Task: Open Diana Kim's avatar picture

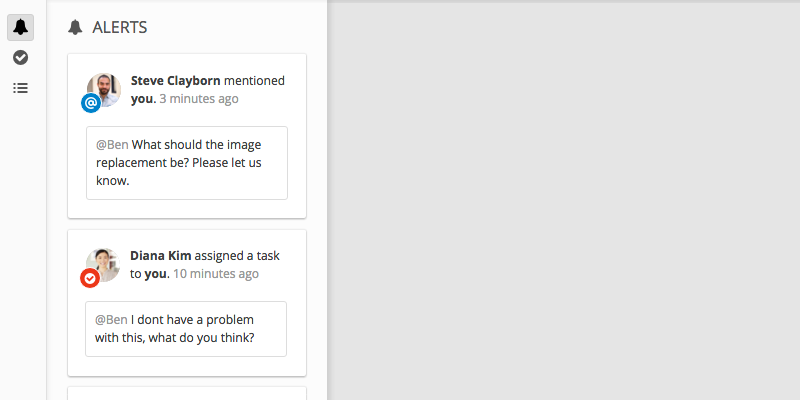Action: pos(103,265)
